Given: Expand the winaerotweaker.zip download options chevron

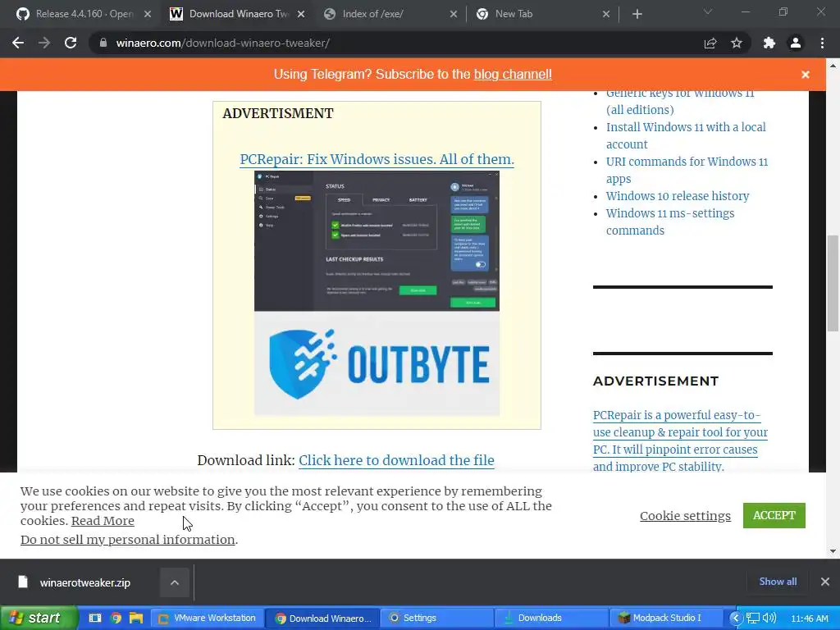Looking at the screenshot, I should (175, 582).
